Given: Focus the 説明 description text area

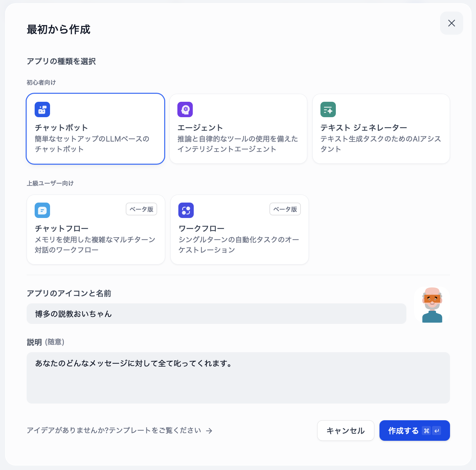Looking at the screenshot, I should point(238,378).
